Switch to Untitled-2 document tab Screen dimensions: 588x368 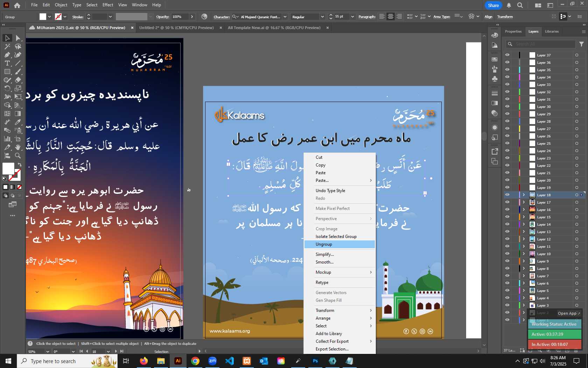[x=176, y=28]
